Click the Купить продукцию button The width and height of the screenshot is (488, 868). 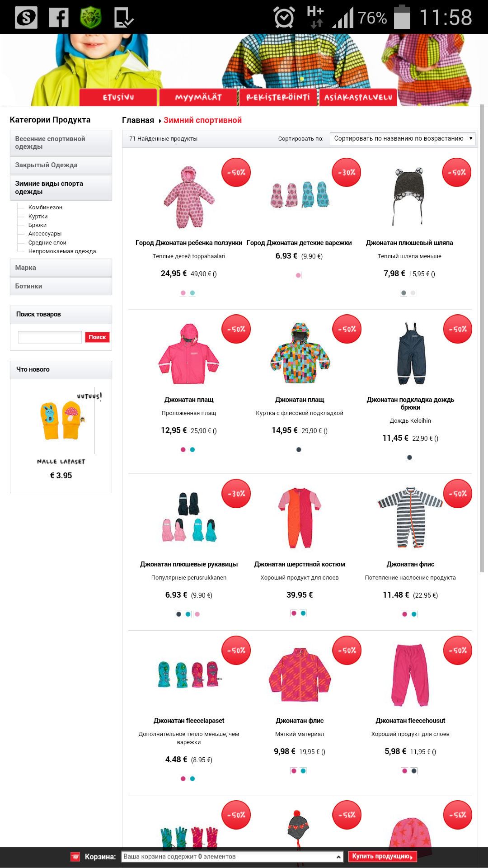click(x=382, y=856)
